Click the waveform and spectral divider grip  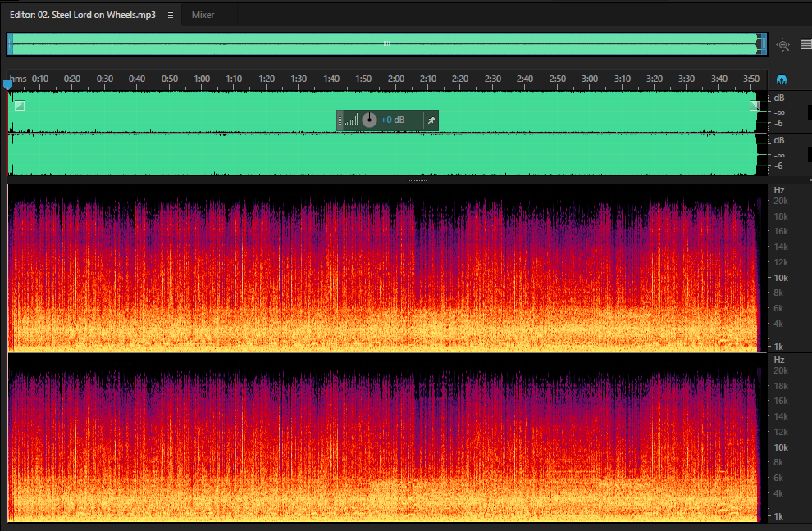pyautogui.click(x=417, y=180)
